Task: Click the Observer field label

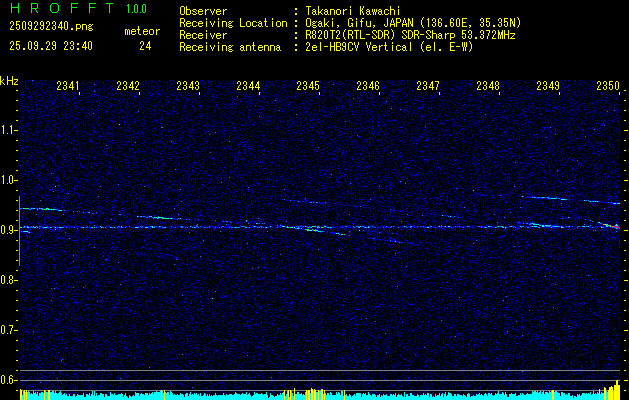Action: pyautogui.click(x=203, y=11)
